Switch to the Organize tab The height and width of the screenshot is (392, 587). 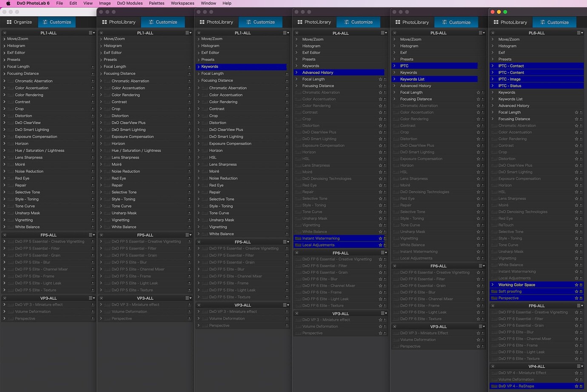pyautogui.click(x=19, y=22)
